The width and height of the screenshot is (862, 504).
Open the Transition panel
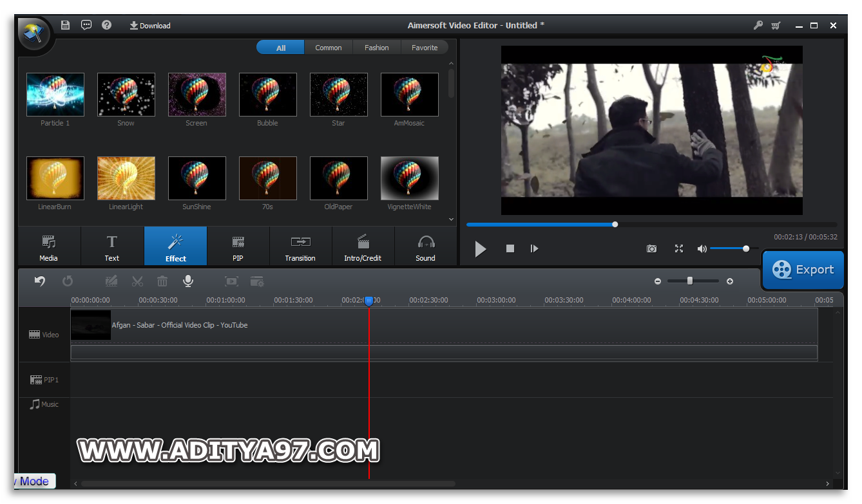(x=301, y=246)
